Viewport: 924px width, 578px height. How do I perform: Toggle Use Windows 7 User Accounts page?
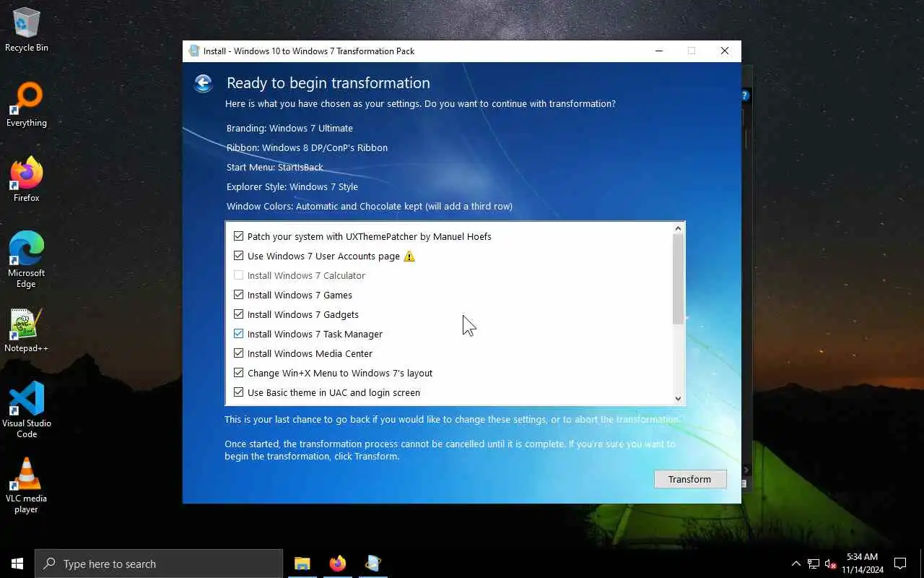[239, 256]
